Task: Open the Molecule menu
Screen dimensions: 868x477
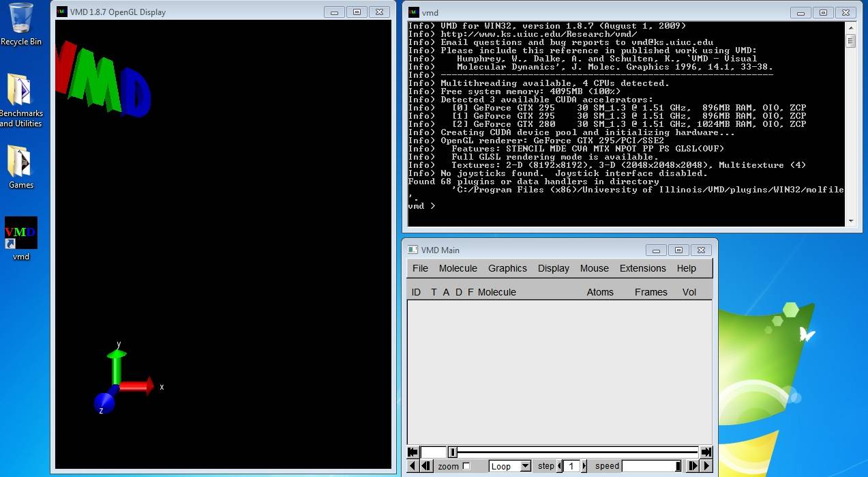Action: (458, 268)
